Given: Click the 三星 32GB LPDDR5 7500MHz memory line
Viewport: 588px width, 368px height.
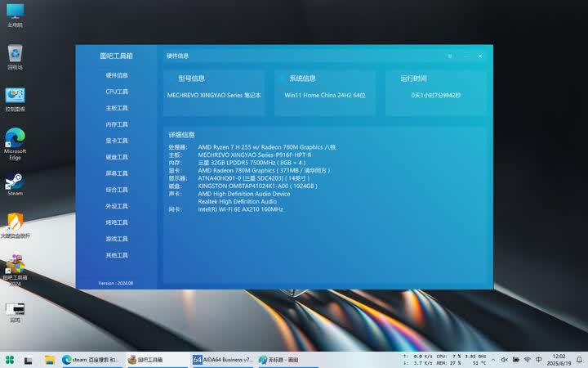Looking at the screenshot, I should pyautogui.click(x=252, y=163).
